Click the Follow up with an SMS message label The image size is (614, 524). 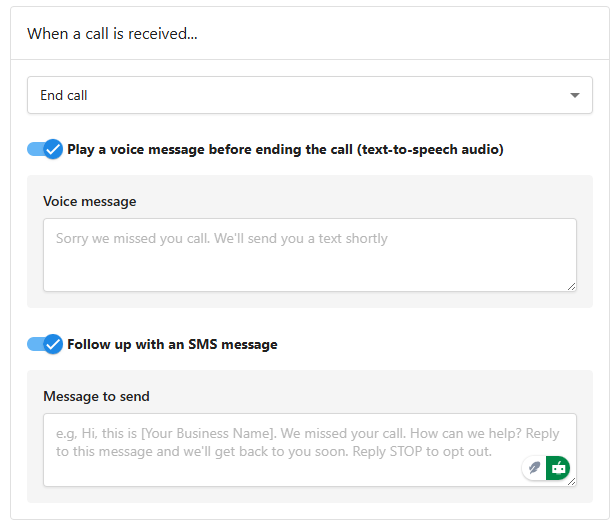coord(172,344)
